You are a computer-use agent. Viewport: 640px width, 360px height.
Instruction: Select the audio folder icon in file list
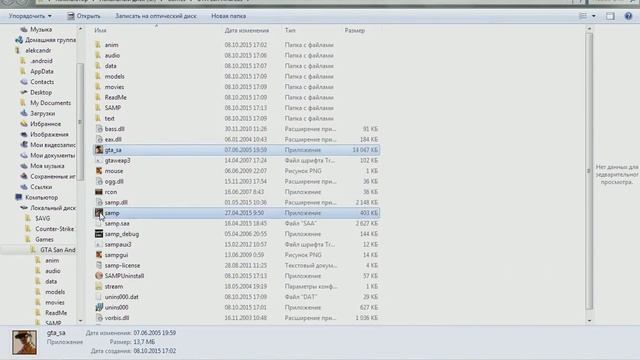click(x=98, y=55)
